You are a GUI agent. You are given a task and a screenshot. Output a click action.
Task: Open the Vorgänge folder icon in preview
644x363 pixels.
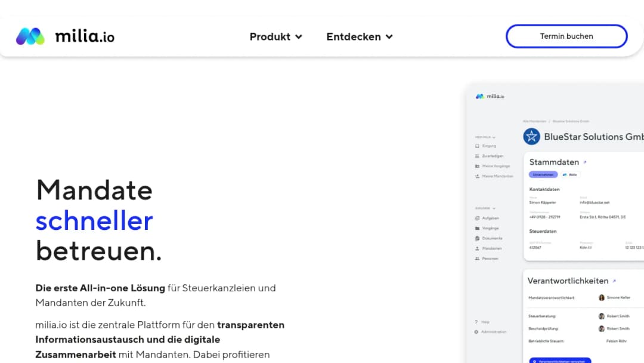pos(477,228)
